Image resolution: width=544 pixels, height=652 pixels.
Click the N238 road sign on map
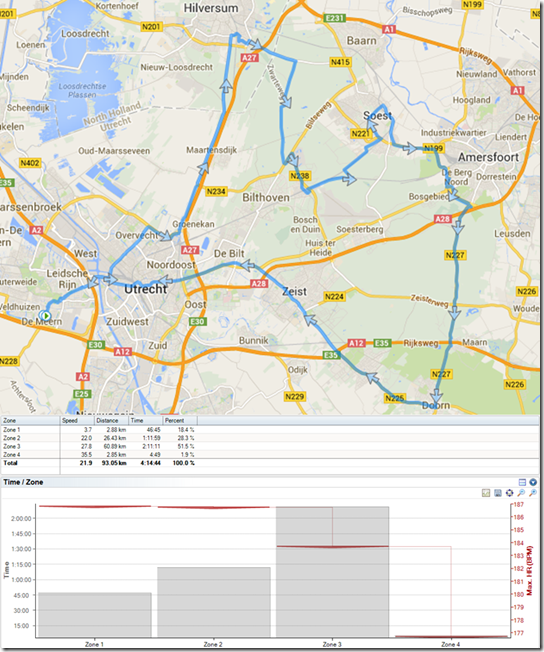pyautogui.click(x=299, y=176)
